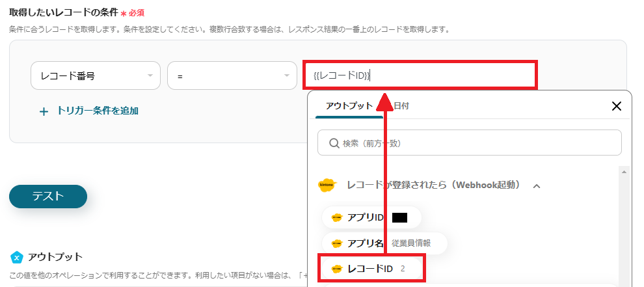Click トリガー条件を追加 link
The width and height of the screenshot is (644, 287).
(x=98, y=111)
